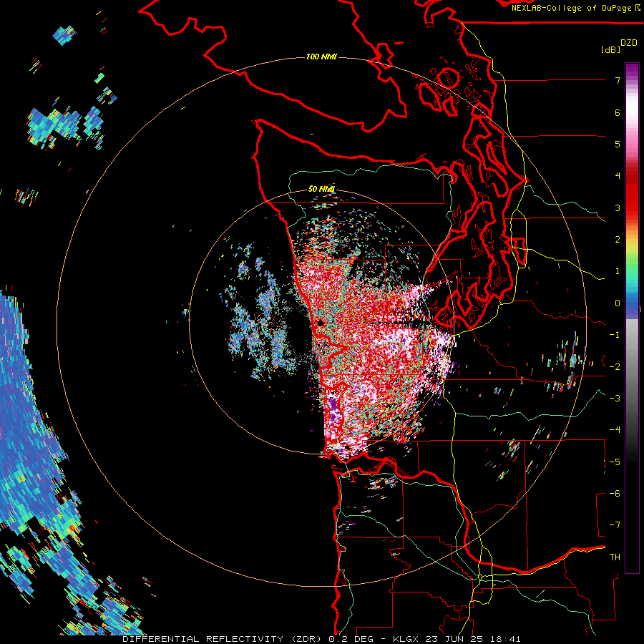The width and height of the screenshot is (644, 644).
Task: Click the 3 value on the color scale
Action: pos(618,208)
